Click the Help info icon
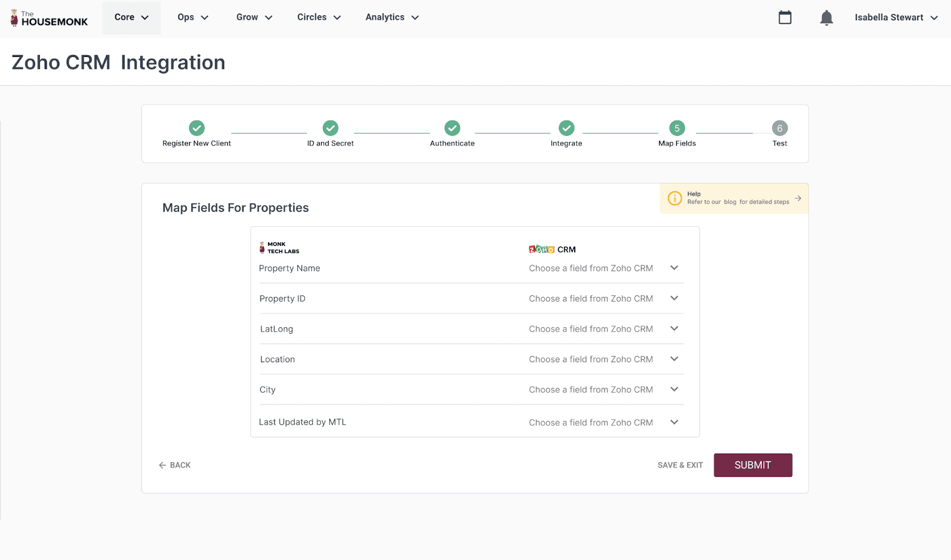 click(x=675, y=198)
